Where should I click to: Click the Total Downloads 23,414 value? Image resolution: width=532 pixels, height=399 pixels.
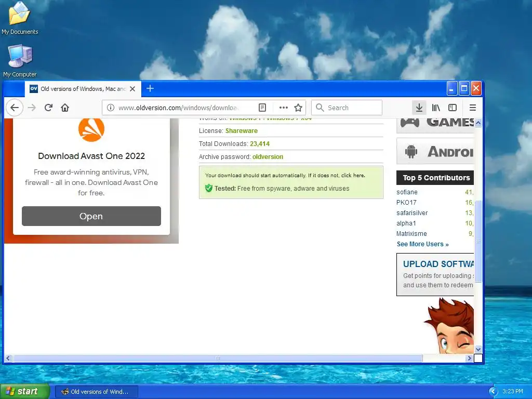coord(260,144)
